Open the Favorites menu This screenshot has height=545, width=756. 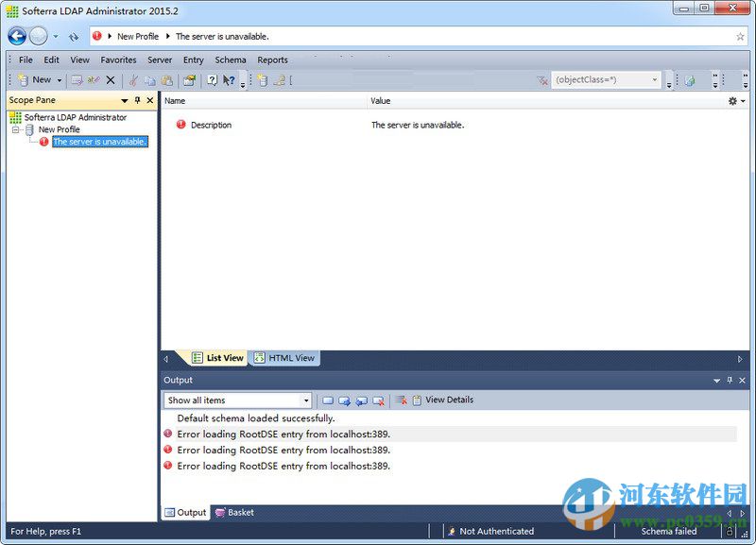[119, 60]
